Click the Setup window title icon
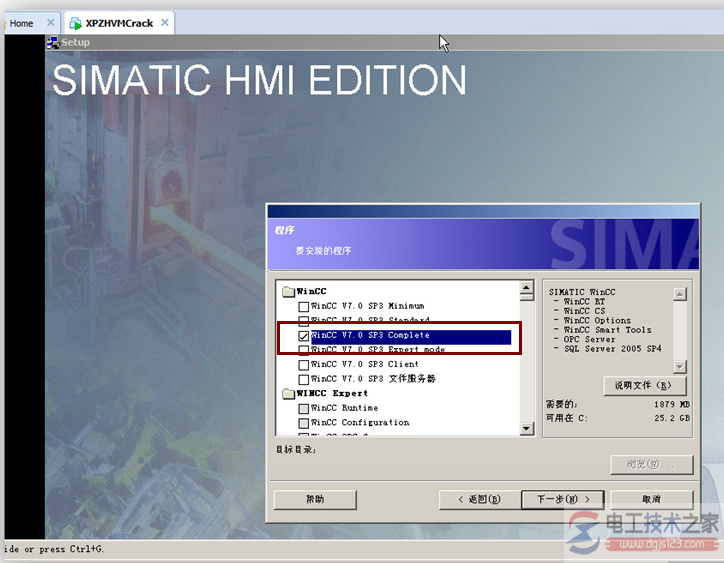724x563 pixels. [x=53, y=42]
